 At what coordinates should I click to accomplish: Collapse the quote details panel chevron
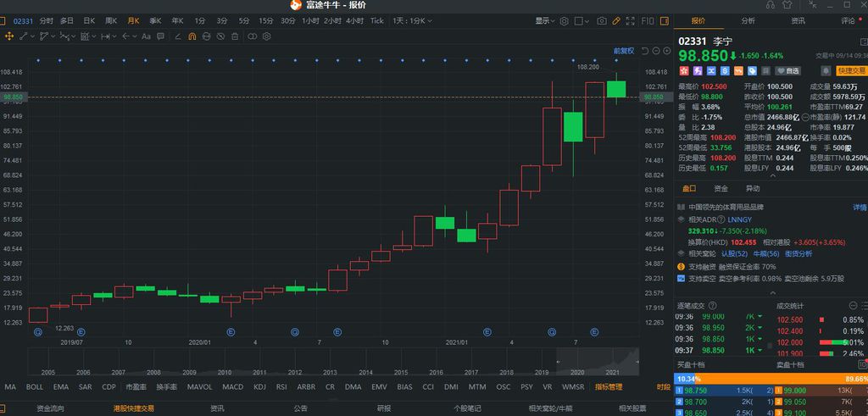(x=773, y=176)
